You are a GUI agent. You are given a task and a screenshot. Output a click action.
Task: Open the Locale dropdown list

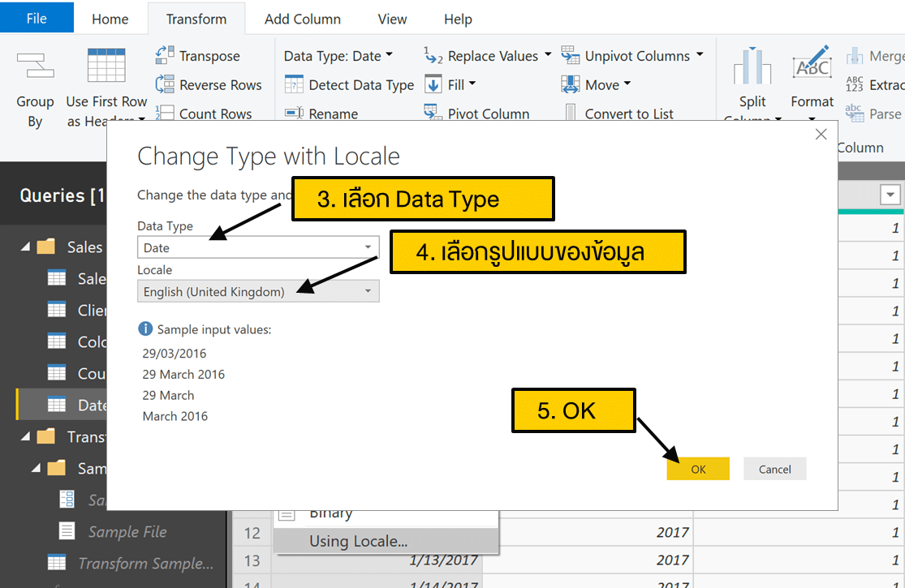tap(368, 291)
